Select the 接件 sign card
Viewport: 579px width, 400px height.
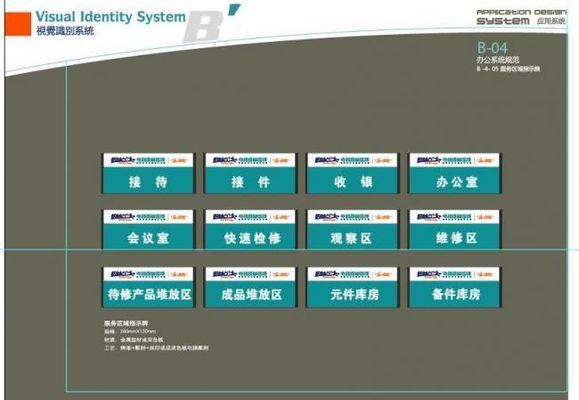tap(250, 173)
